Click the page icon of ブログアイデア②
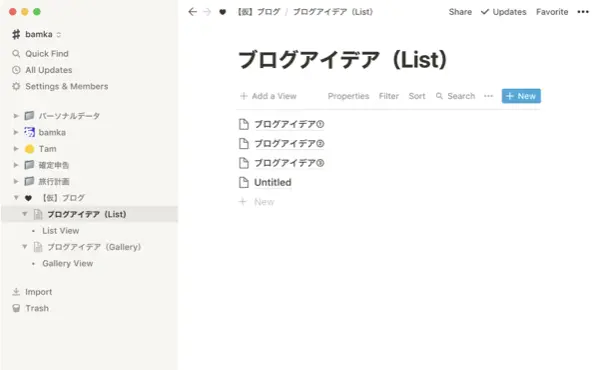 [x=244, y=143]
